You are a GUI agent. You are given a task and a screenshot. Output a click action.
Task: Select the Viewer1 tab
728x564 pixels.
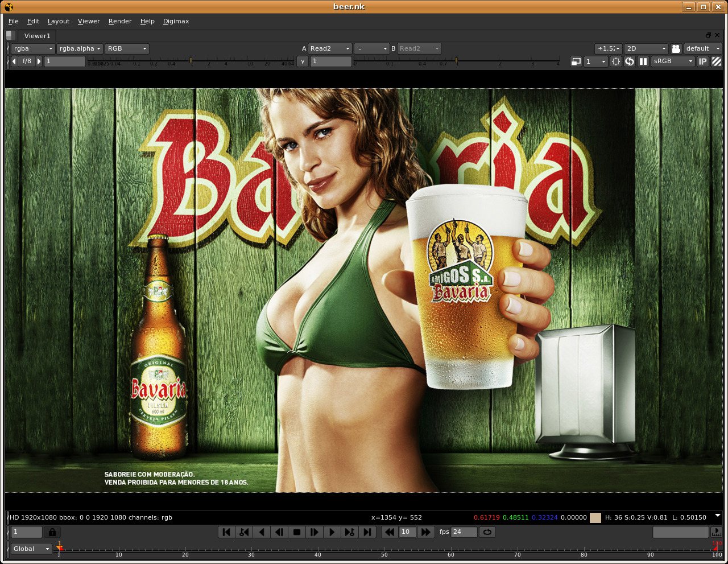click(37, 36)
